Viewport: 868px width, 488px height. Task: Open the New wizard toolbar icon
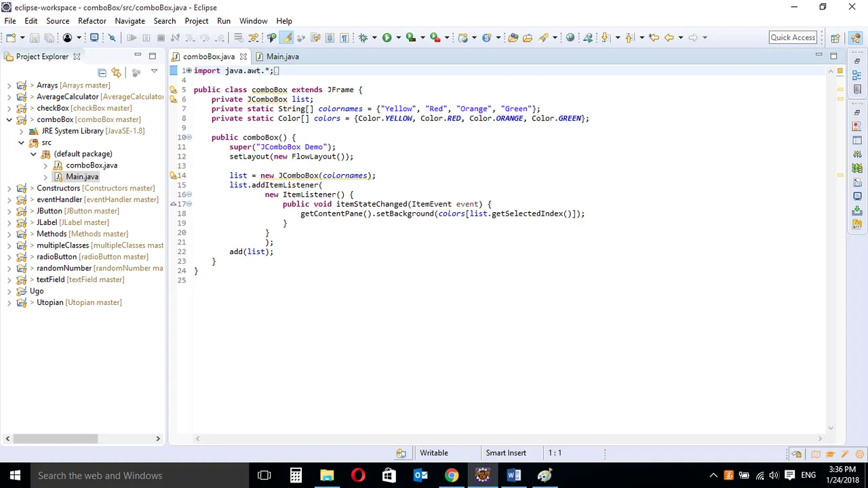point(10,37)
